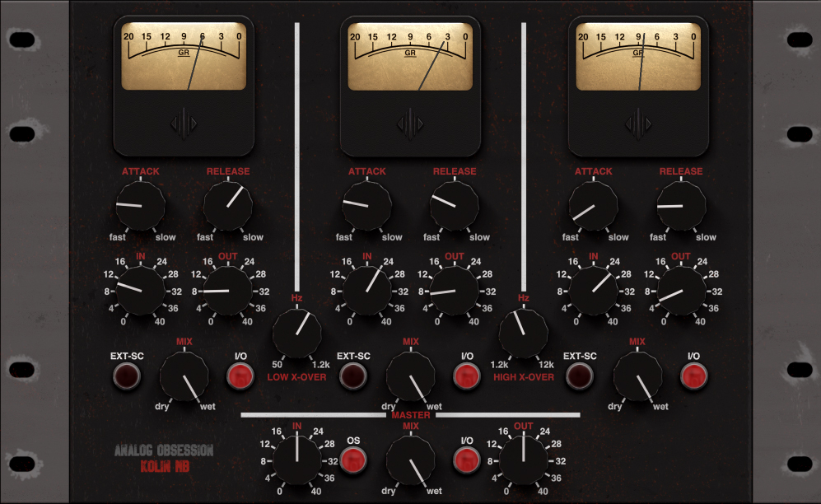Toggle the mid band I/O bypass button
This screenshot has width=821, height=504.
coord(467,376)
